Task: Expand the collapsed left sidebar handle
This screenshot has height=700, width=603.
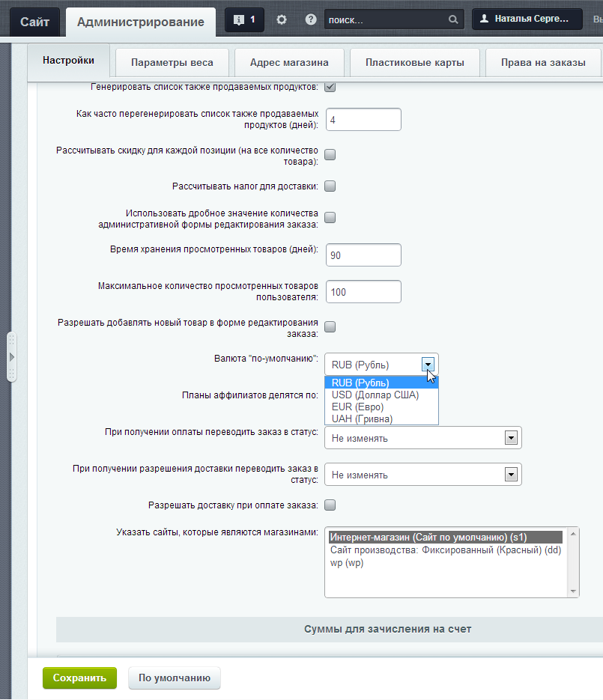Action: point(11,357)
